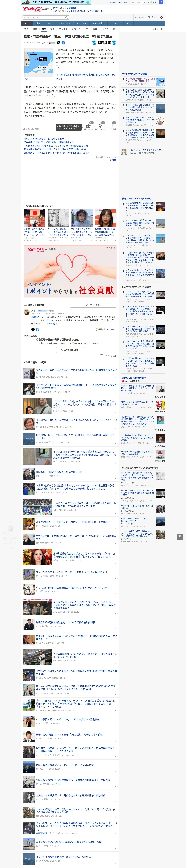Toggle the コメント非表示 checkbox
Image resolution: width=186 pixels, height=868 pixels.
click(102, 356)
